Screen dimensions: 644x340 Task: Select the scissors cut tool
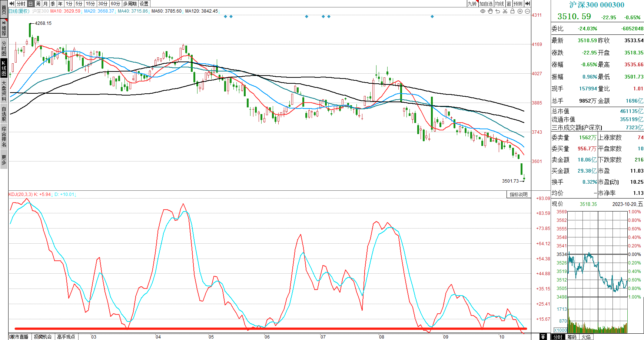click(505, 11)
